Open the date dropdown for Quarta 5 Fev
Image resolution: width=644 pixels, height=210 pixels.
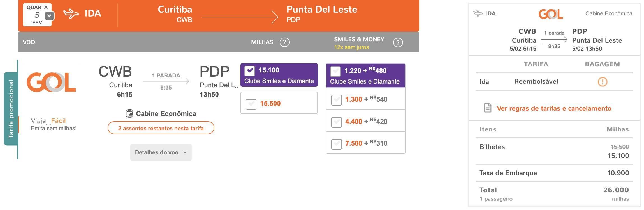click(49, 16)
